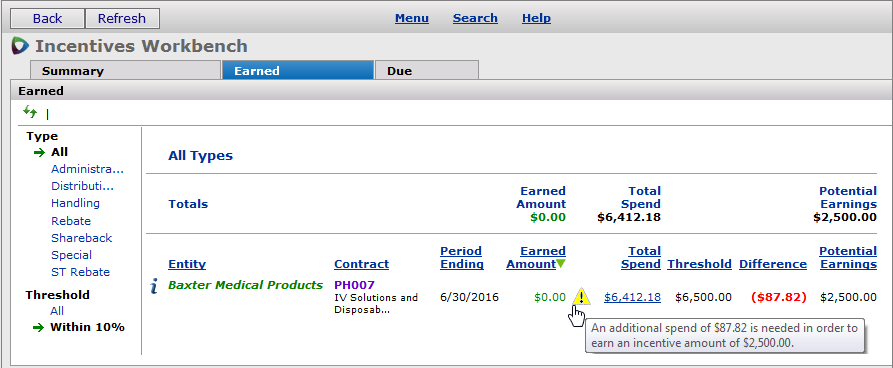
Task: Filter Type by Rebate
Action: [71, 220]
